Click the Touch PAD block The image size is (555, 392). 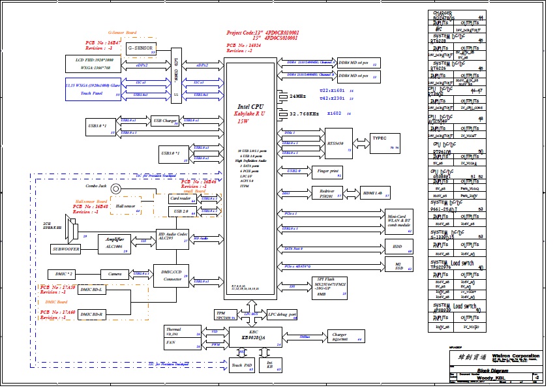click(242, 365)
